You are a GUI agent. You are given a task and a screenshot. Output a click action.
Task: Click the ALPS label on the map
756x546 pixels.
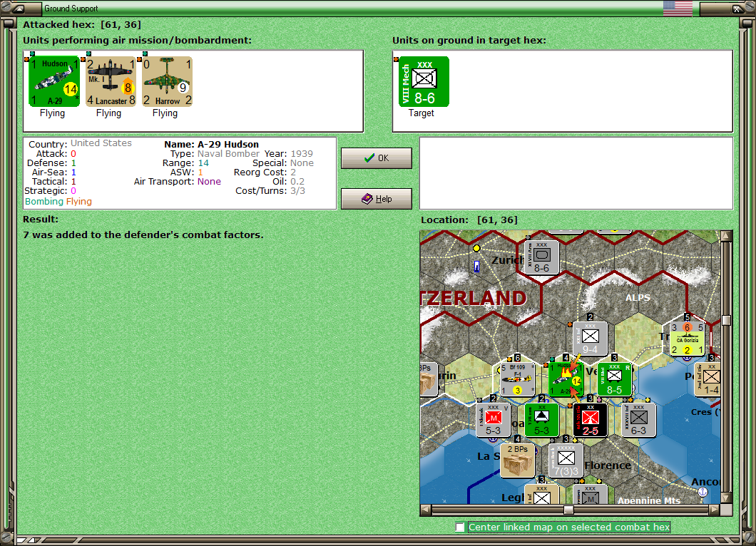638,298
